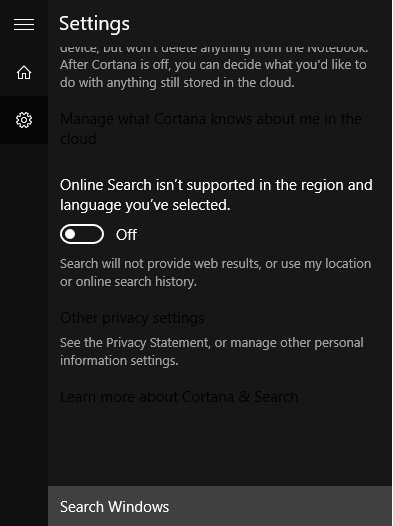Click the See the Privacy Statement description
Viewport: 393px width, 526px height.
[x=212, y=352]
